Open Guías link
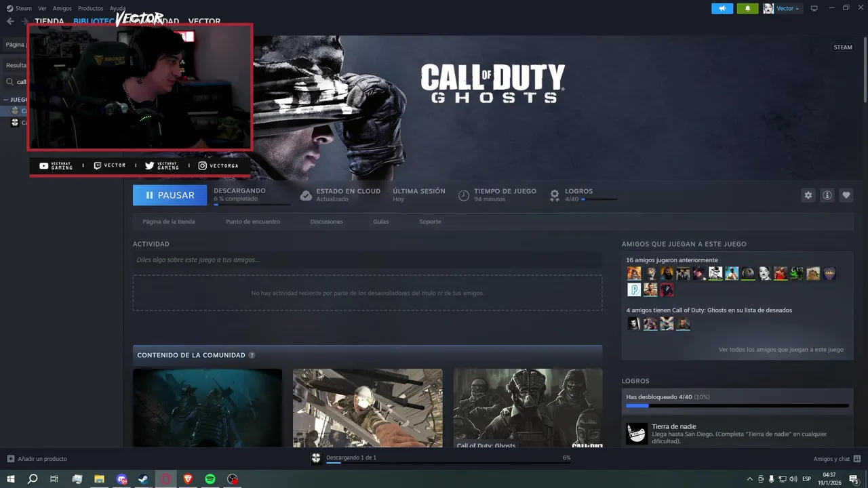The image size is (868, 488). (381, 222)
